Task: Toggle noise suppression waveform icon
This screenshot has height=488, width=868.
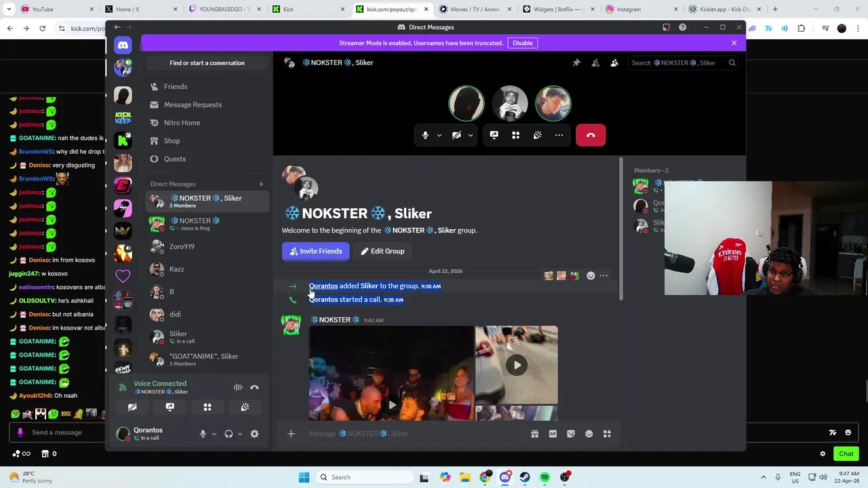Action: pos(238,388)
